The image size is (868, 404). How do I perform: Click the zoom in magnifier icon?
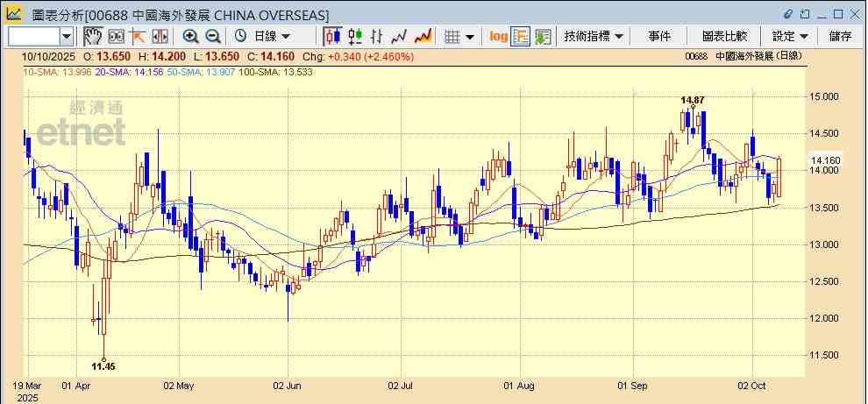click(190, 36)
